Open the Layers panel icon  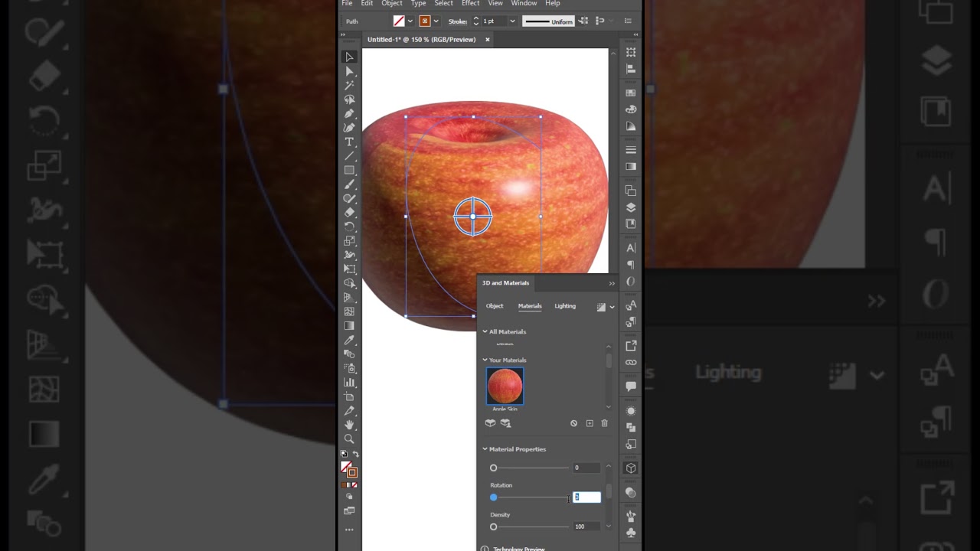click(631, 207)
